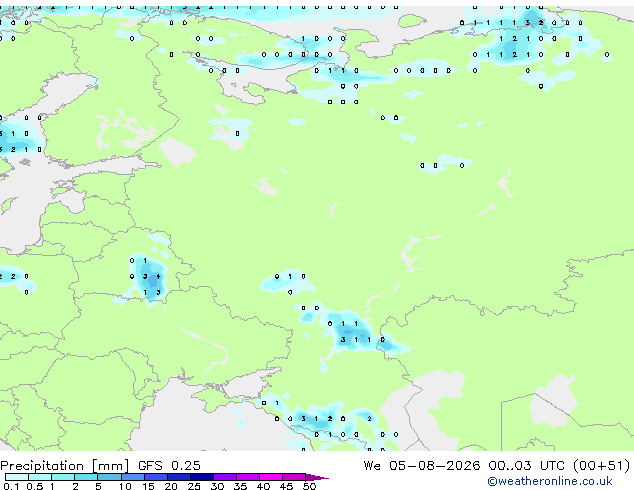This screenshot has width=634, height=490.
Task: Select the 35–40 mm legend color box
Action: pos(248,477)
